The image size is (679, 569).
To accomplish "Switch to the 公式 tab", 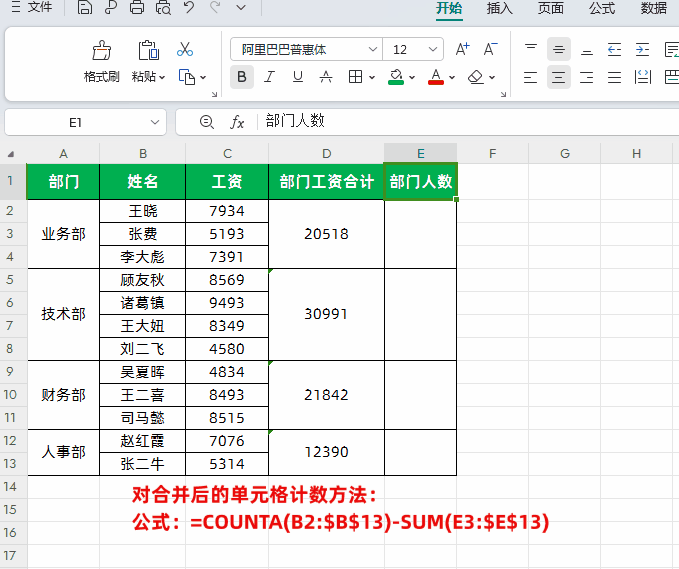I will point(601,8).
